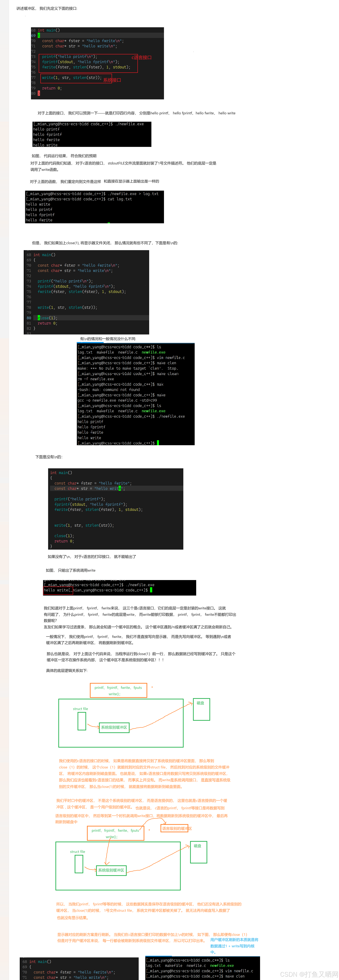Open the terminal image showing log.txt redirection output

pos(95,207)
